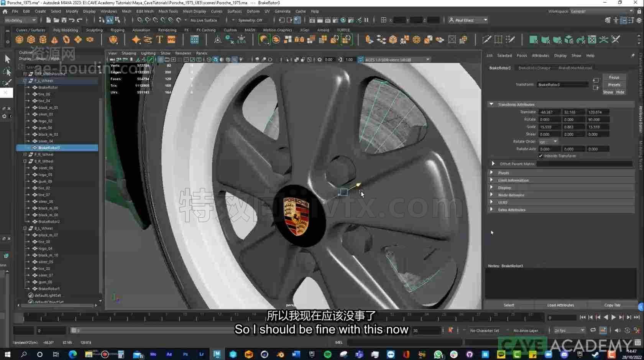The height and width of the screenshot is (360, 644).
Task: Toggle the timeline sound mute icon
Action: coord(618,330)
